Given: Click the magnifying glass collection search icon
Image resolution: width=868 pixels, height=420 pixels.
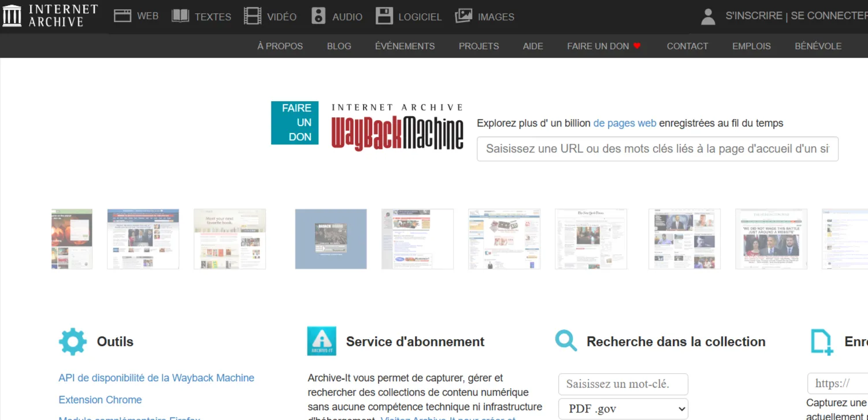Looking at the screenshot, I should pos(566,341).
